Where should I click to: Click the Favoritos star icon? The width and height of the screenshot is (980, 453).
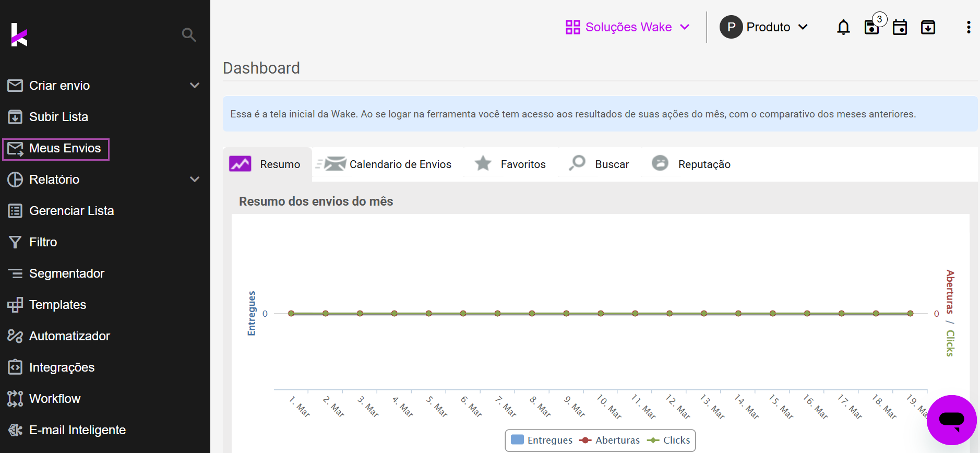pos(483,163)
